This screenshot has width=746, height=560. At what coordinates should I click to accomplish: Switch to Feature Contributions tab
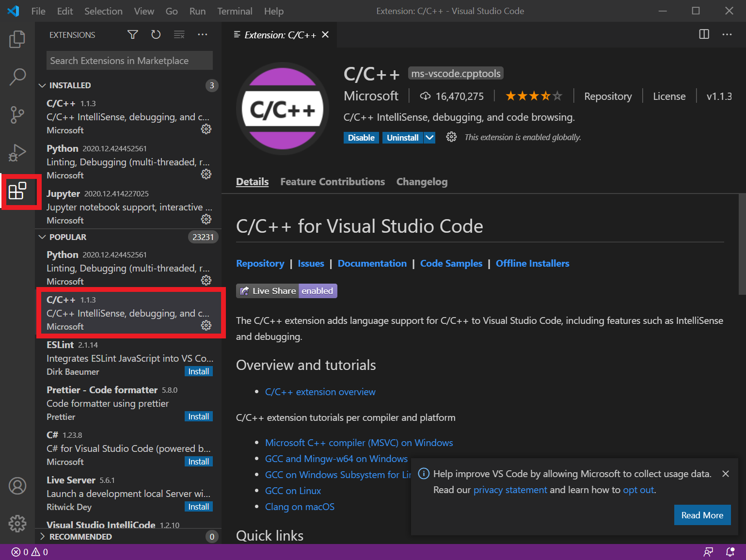pyautogui.click(x=333, y=181)
